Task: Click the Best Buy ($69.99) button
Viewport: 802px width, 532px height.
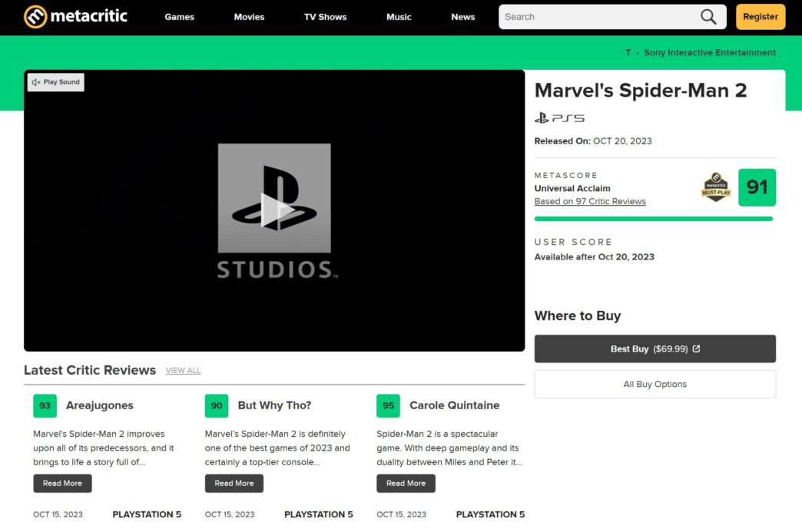Action: (x=655, y=349)
